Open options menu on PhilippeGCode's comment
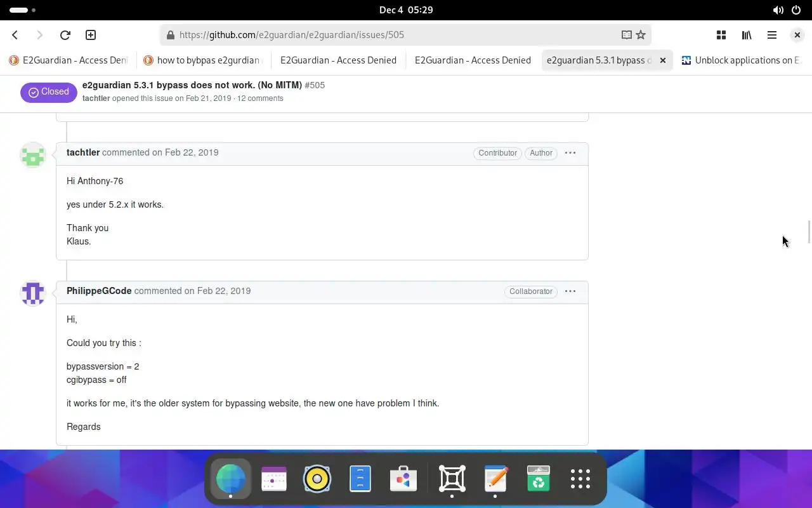 (x=570, y=291)
